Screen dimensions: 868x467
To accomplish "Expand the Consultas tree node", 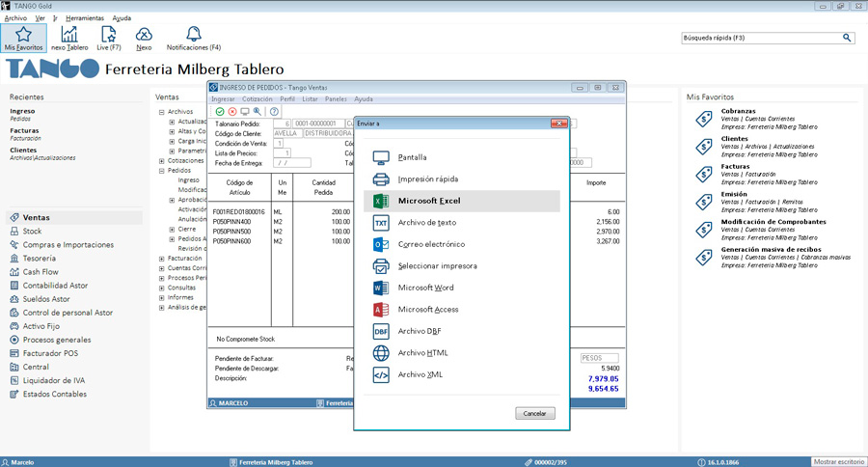I will coord(162,288).
